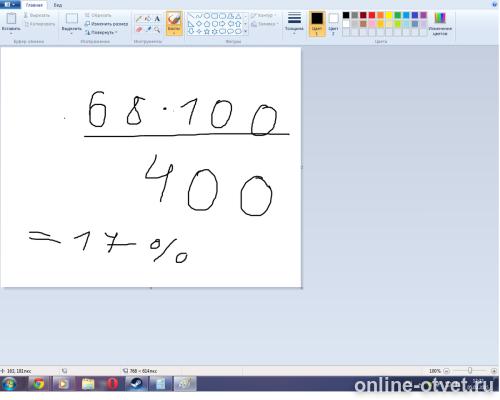Open Google Chrome from the taskbar
This screenshot has width=500, height=400.
pos(38,384)
